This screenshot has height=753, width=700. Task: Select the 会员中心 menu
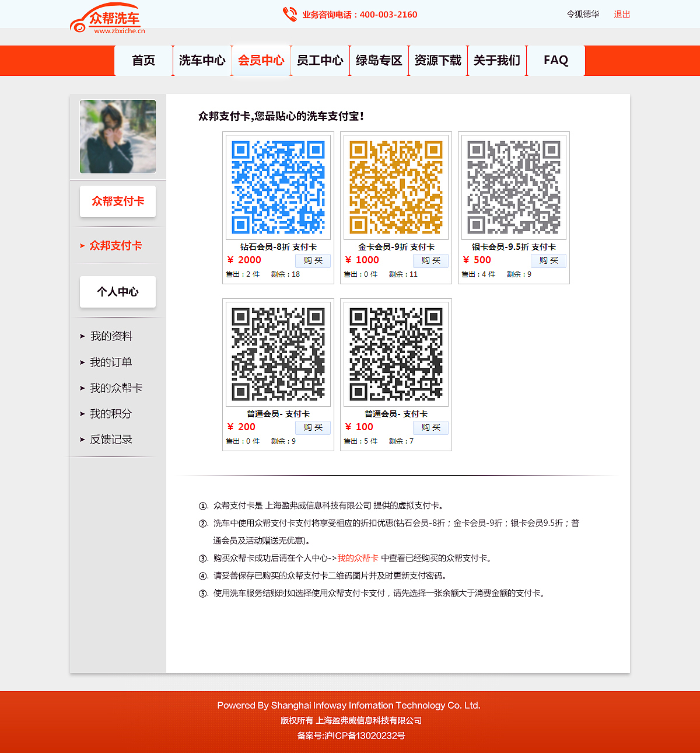[261, 60]
